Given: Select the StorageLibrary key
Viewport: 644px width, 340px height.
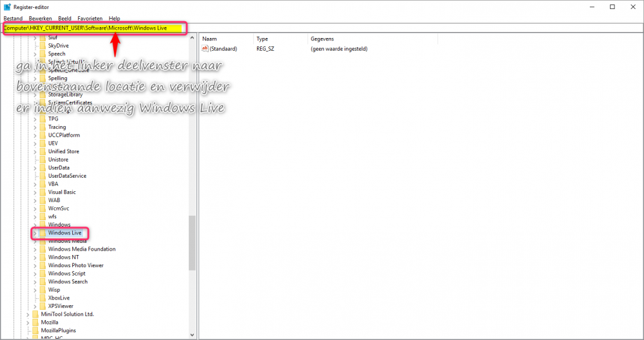Looking at the screenshot, I should [x=65, y=95].
